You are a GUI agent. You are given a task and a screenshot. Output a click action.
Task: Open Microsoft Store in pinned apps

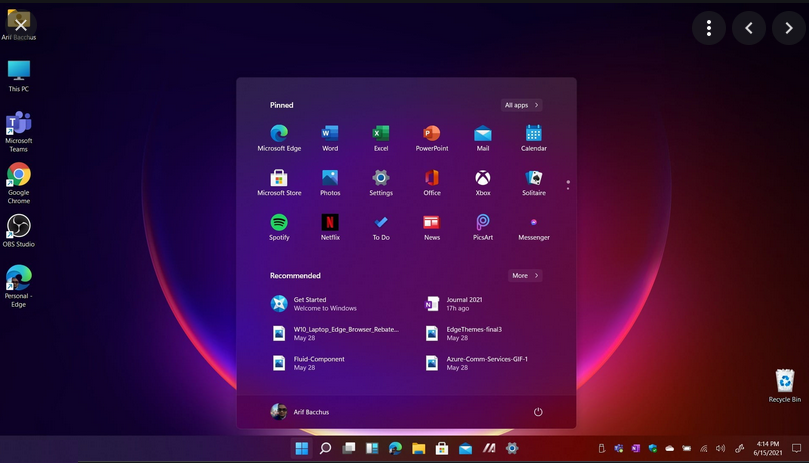[x=279, y=183]
